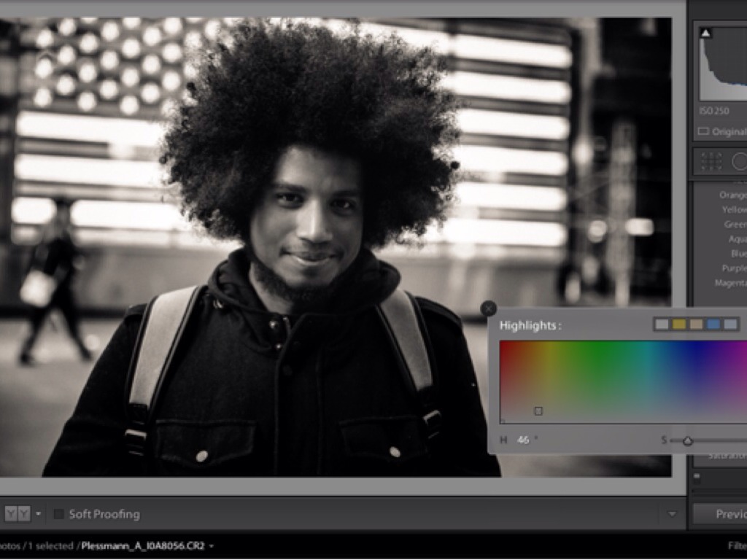747x560 pixels.
Task: Click the color marker square in Highlights spectrum
Action: (538, 411)
